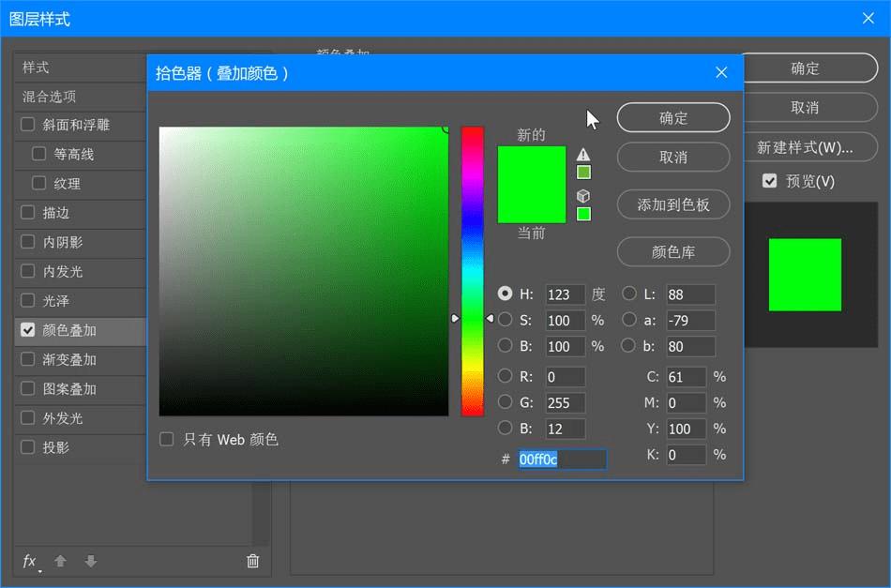Click the in-gamut color swatch below warning
Screen dimensions: 891x588
click(583, 173)
